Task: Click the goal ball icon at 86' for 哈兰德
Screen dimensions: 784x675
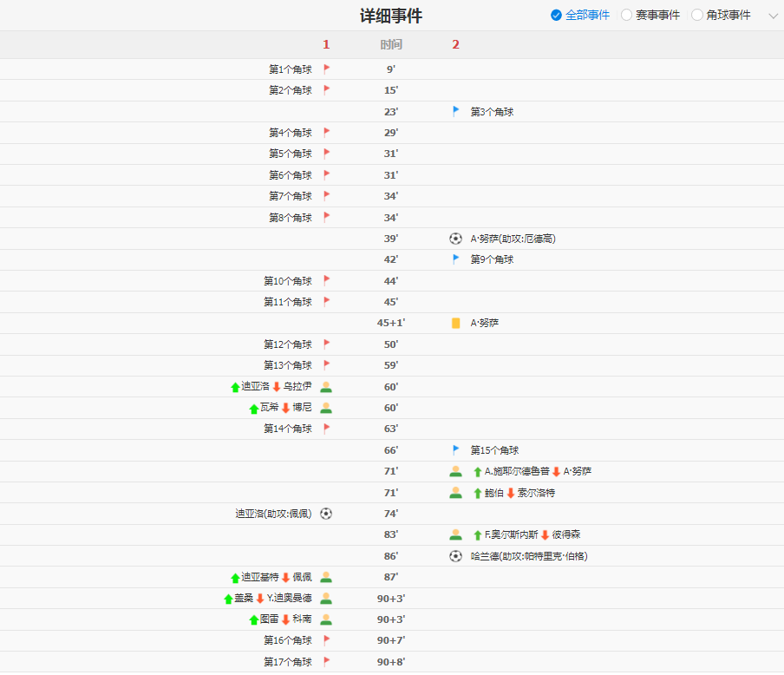Action: 455,556
